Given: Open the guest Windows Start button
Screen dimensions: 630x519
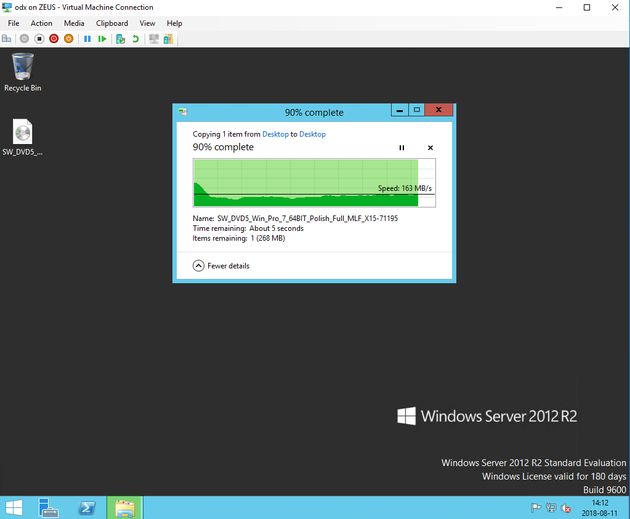Looking at the screenshot, I should point(14,508).
